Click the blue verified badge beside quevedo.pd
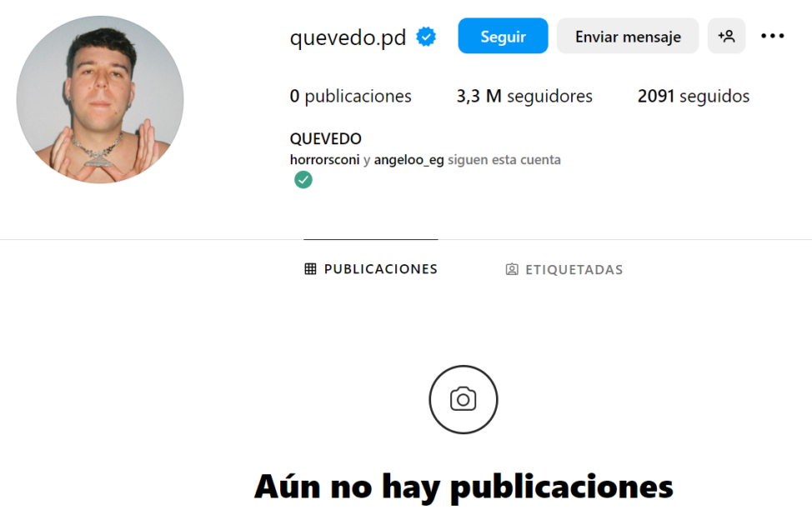Viewport: 812px width, 525px height. [x=426, y=37]
